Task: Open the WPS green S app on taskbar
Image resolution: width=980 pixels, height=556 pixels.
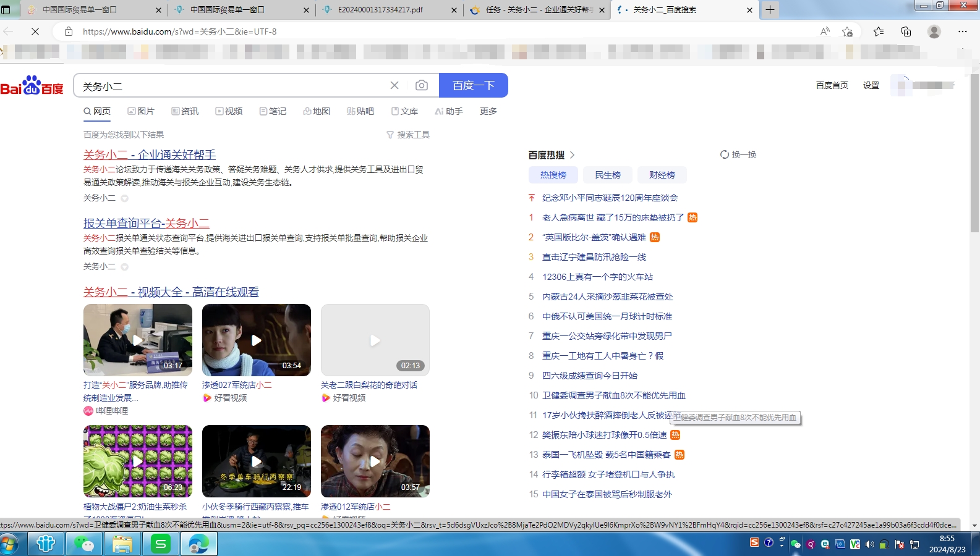Action: click(x=161, y=544)
